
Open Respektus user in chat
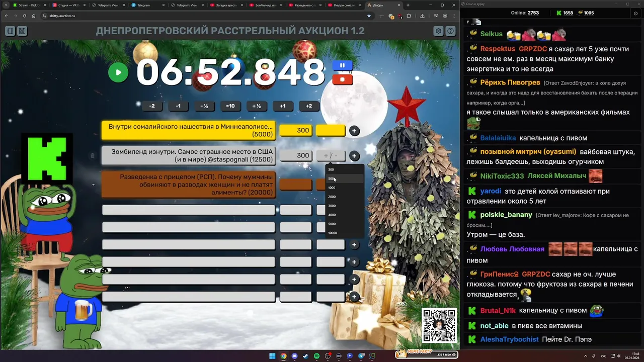pyautogui.click(x=498, y=49)
